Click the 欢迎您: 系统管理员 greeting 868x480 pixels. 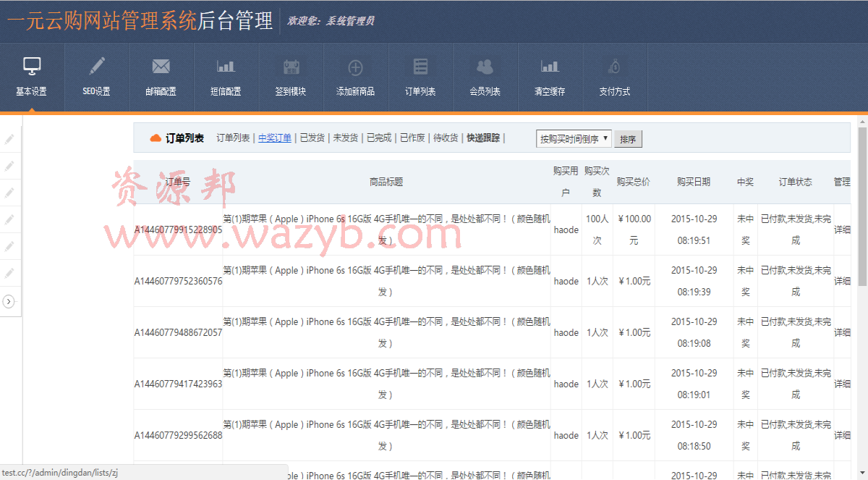pyautogui.click(x=331, y=21)
